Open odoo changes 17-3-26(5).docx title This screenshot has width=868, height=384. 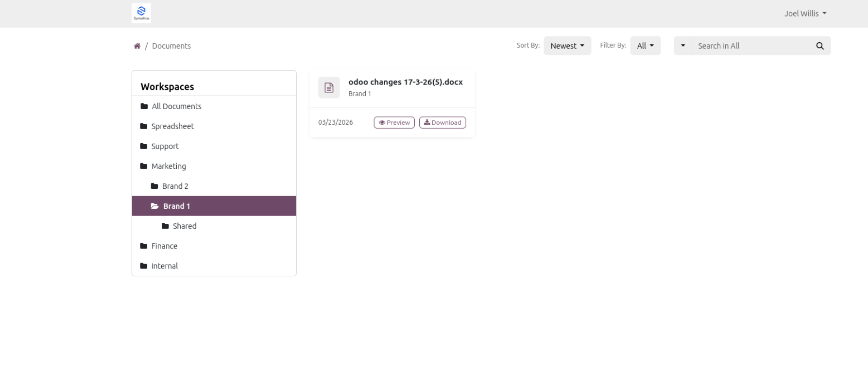(x=406, y=82)
